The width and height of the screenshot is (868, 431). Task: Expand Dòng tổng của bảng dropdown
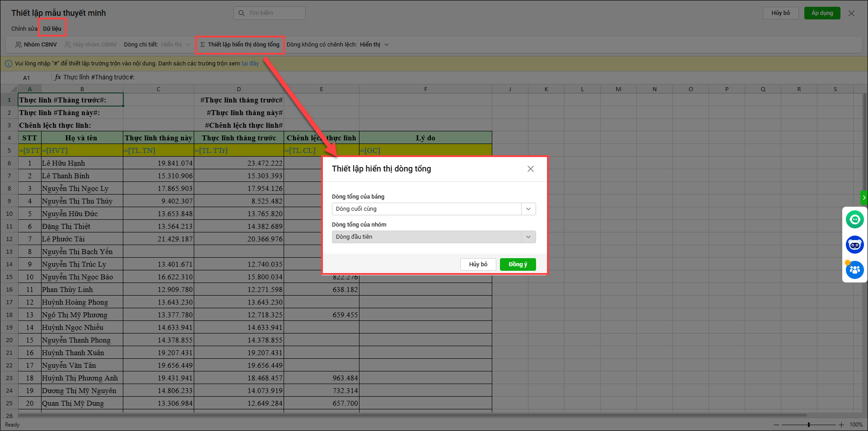[528, 209]
